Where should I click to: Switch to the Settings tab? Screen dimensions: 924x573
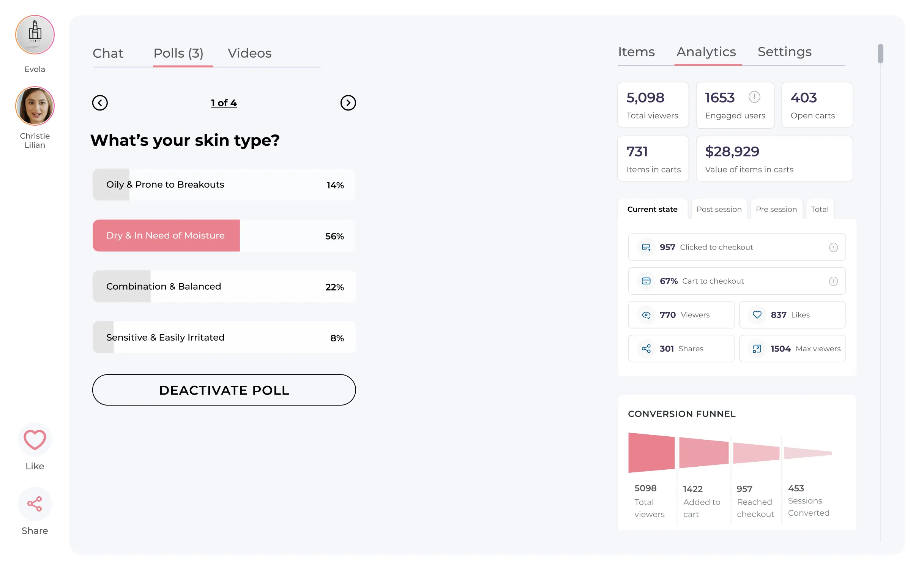click(x=784, y=52)
